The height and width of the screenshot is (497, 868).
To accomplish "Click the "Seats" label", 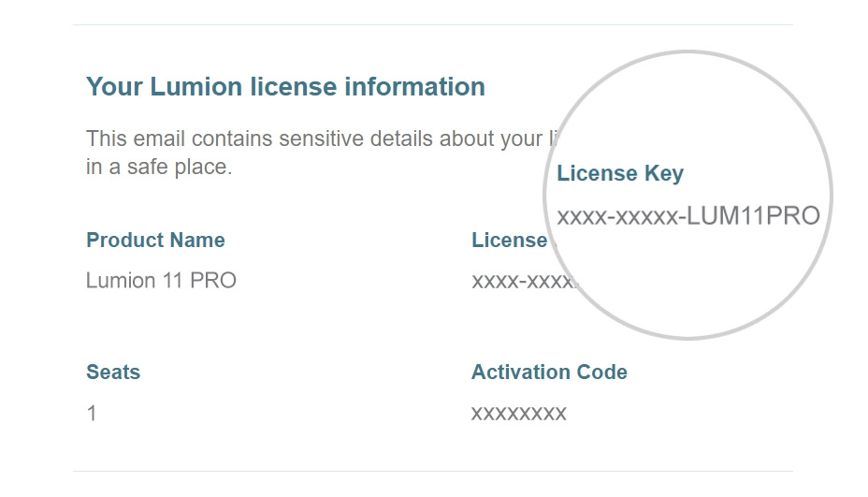I will point(113,373).
